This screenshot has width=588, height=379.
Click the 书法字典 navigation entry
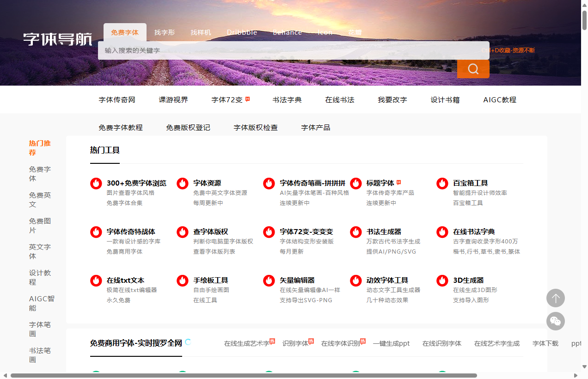coord(288,99)
